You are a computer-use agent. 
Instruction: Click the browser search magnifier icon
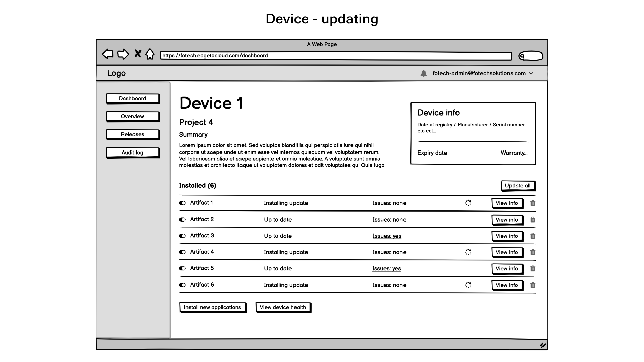point(522,56)
